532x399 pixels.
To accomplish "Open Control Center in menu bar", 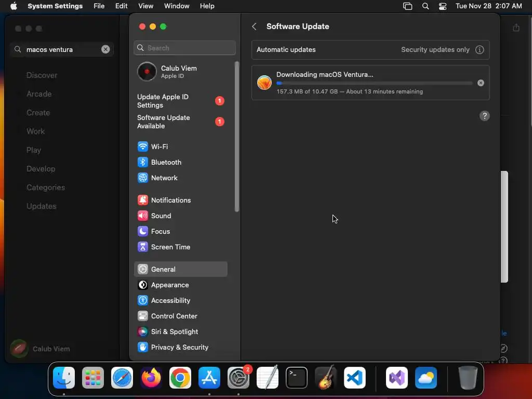I will (443, 6).
